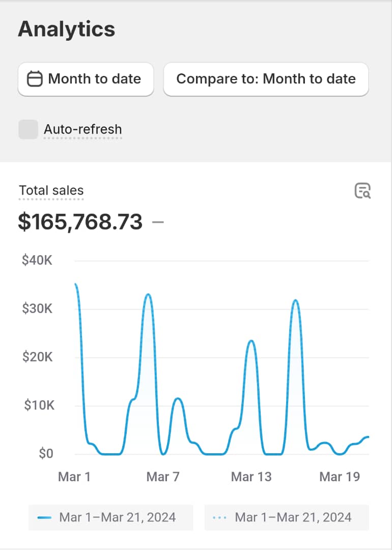
Task: Click the $40K y-axis label
Action: pyautogui.click(x=37, y=261)
